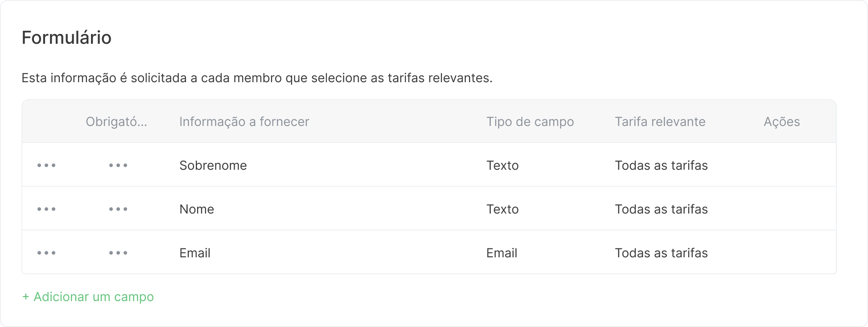
Task: Select the Obrigató column header
Action: (x=116, y=121)
